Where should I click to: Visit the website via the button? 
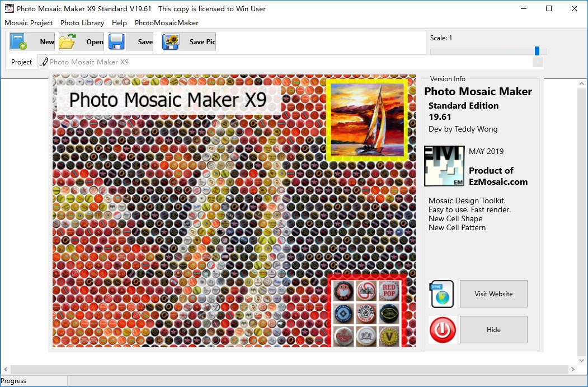(x=493, y=294)
